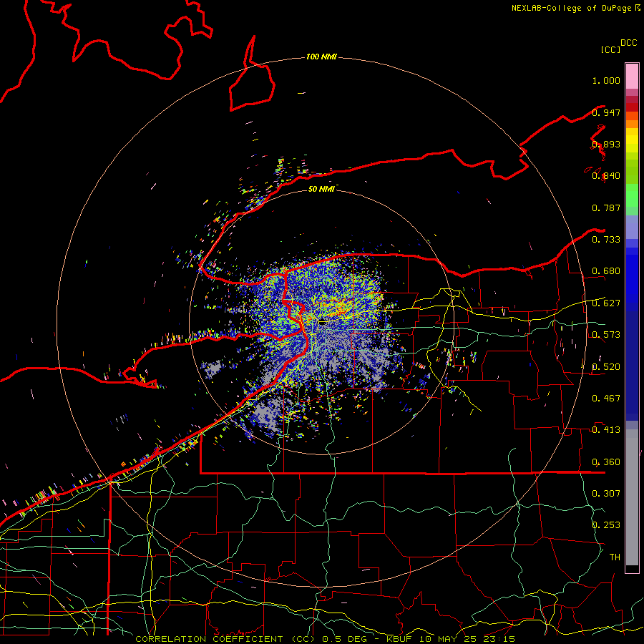644x644 pixels.
Task: Click the bright green band of the color bar
Action: (x=632, y=195)
